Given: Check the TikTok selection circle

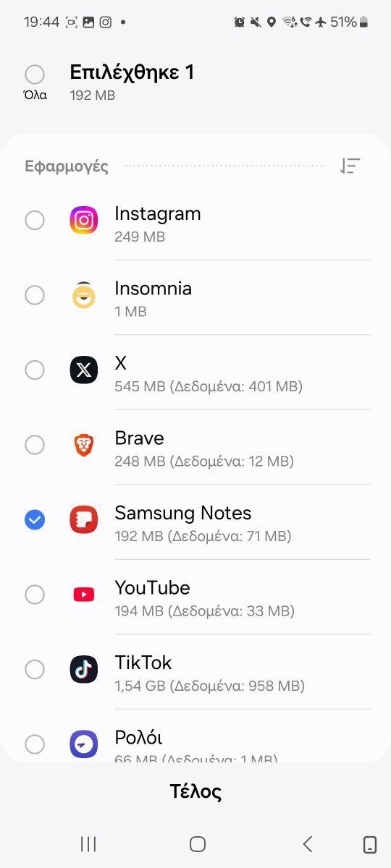Looking at the screenshot, I should (x=35, y=670).
